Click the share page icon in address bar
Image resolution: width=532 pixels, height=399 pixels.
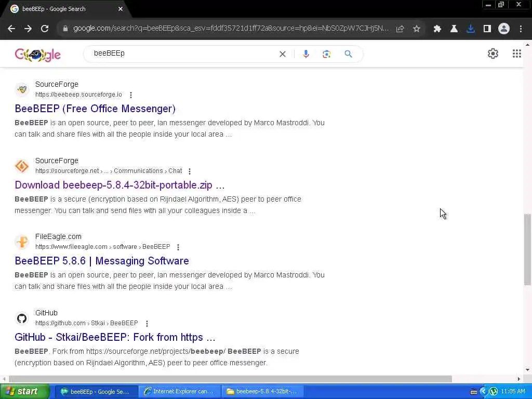(400, 29)
